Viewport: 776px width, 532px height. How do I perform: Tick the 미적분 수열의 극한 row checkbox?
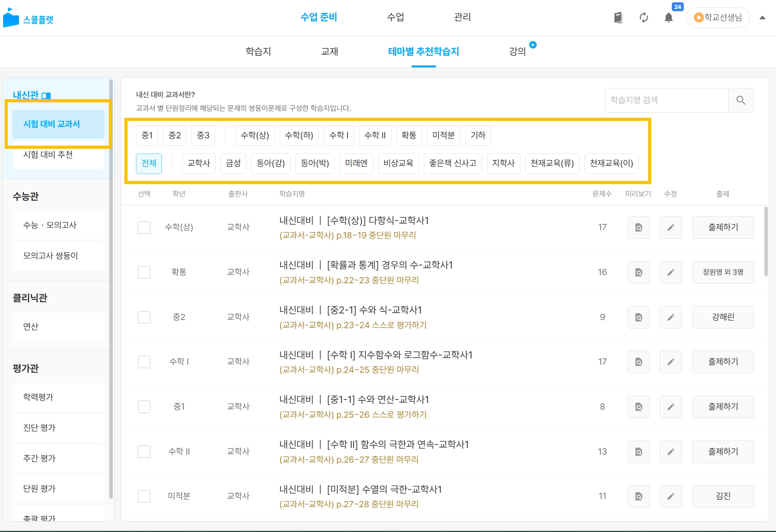pyautogui.click(x=144, y=496)
